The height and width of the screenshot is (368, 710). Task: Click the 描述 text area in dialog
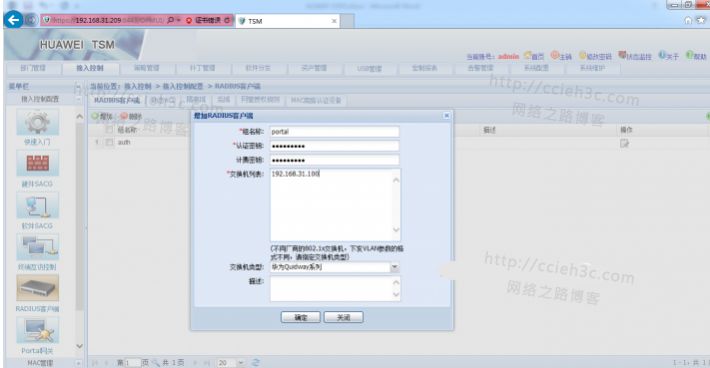[335, 288]
